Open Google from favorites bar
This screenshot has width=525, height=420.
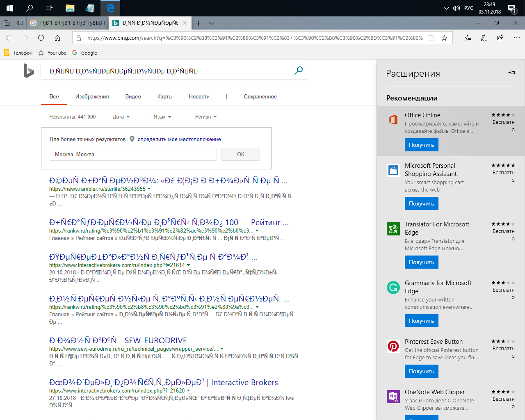pos(84,52)
